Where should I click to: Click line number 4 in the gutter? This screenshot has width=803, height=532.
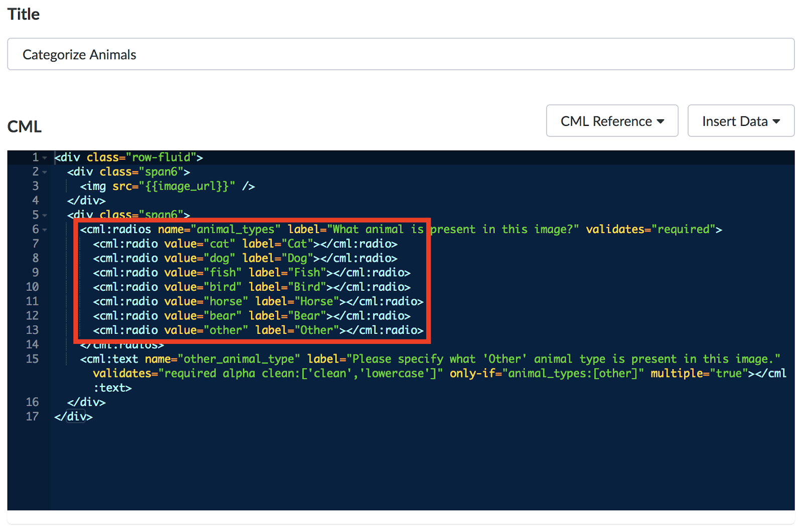pos(35,201)
